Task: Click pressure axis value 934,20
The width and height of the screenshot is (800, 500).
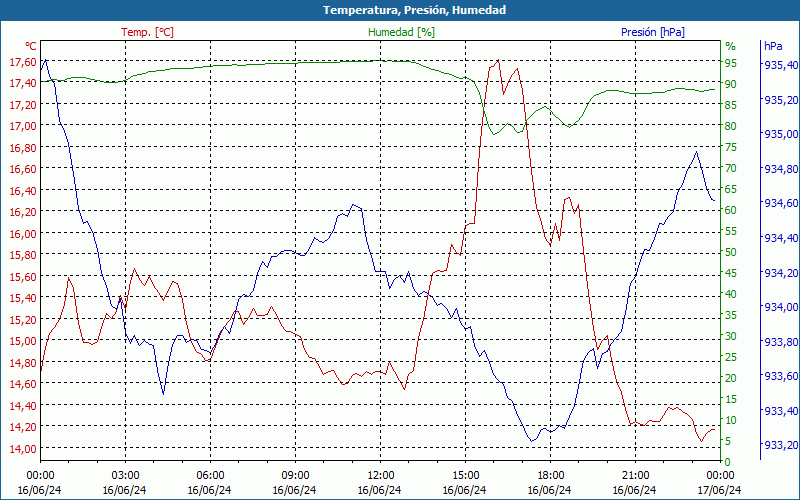Action: [780, 272]
